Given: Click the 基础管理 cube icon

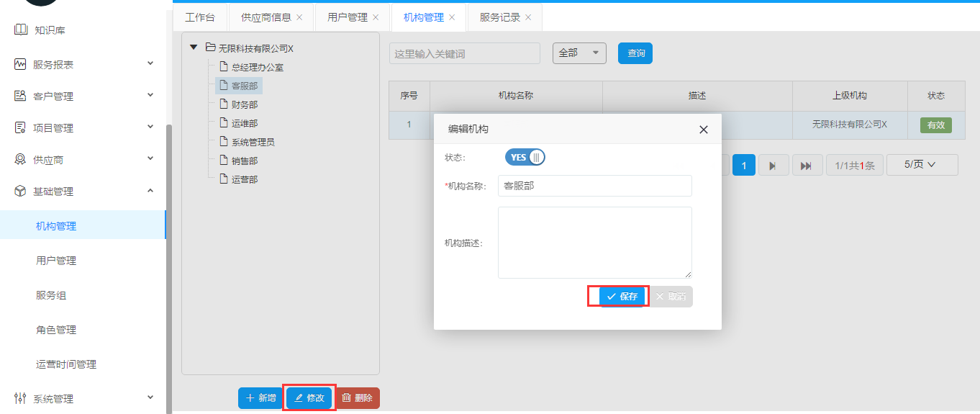Looking at the screenshot, I should (20, 192).
